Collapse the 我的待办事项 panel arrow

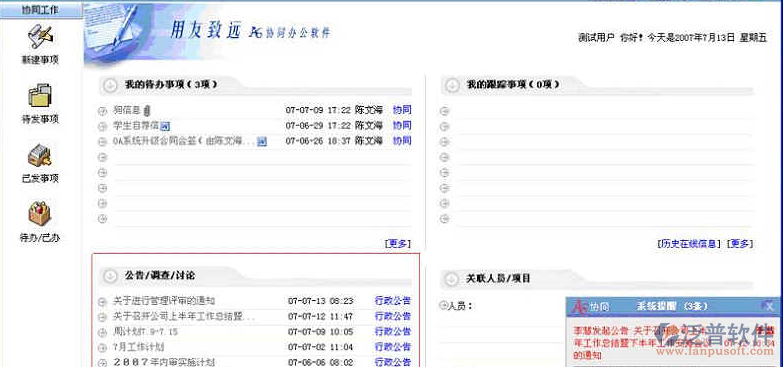110,85
